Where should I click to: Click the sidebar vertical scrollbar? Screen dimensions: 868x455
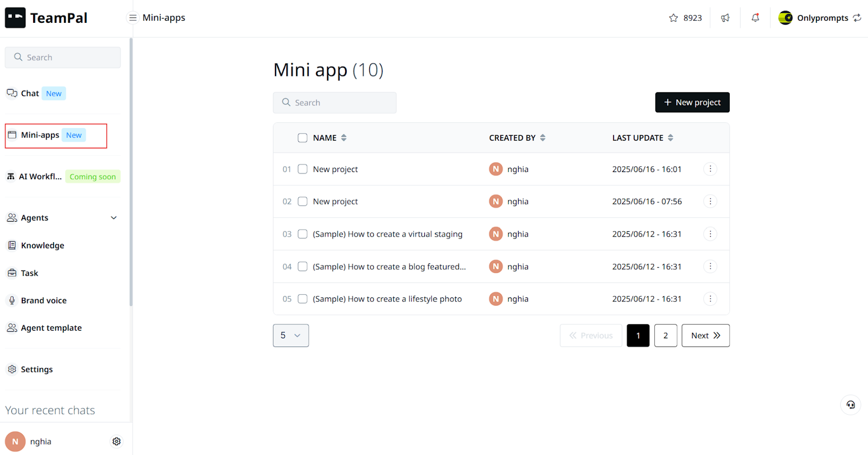point(131,172)
